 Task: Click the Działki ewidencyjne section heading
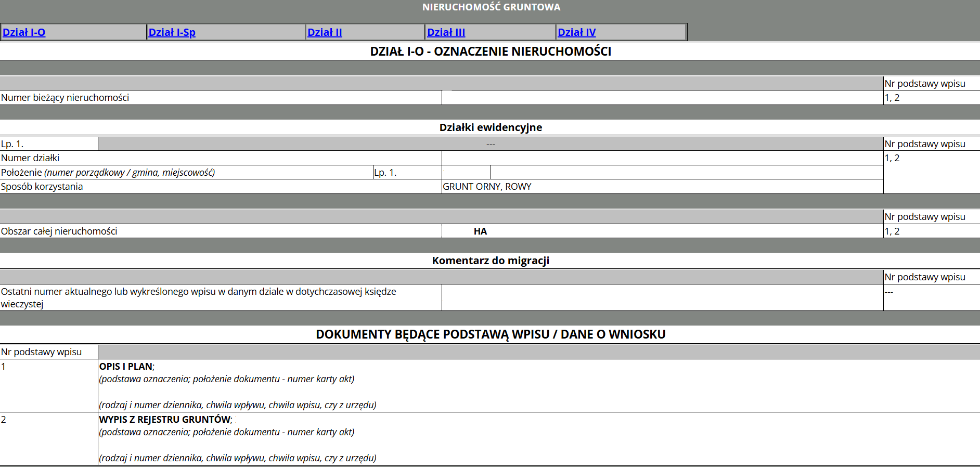tap(490, 127)
